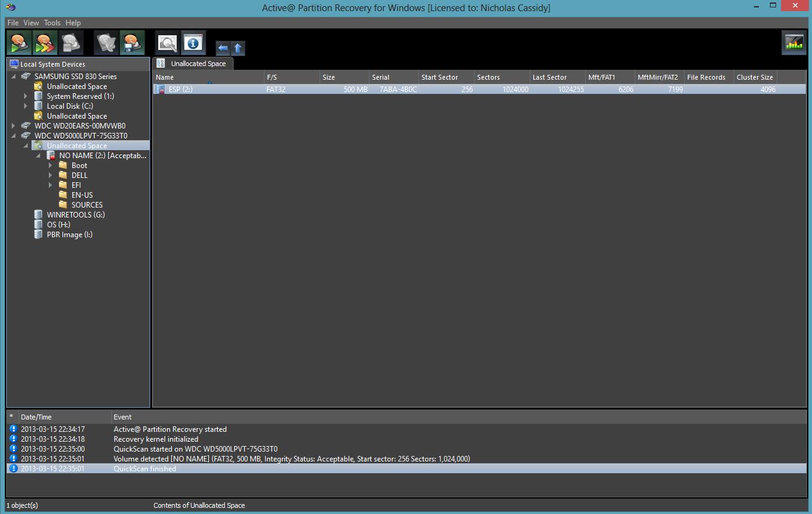Click the NO NAME (2:) detected volume icon
This screenshot has height=514, width=812.
point(51,156)
